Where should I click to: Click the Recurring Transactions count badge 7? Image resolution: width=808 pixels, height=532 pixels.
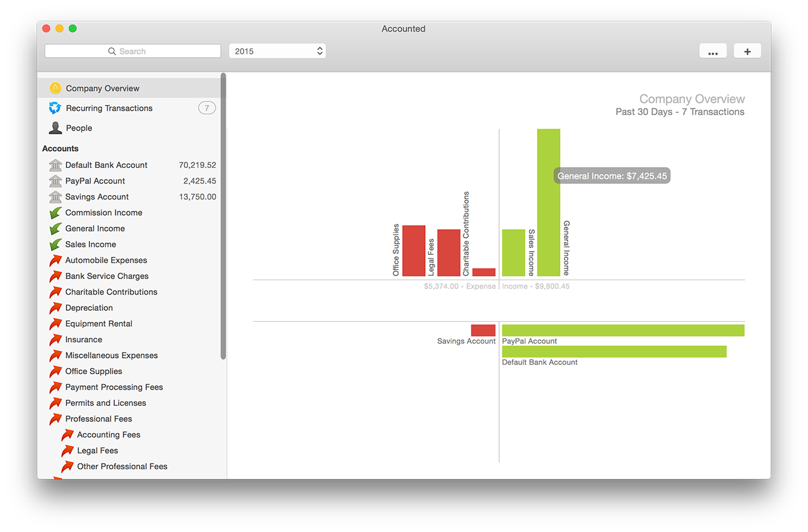click(x=207, y=108)
